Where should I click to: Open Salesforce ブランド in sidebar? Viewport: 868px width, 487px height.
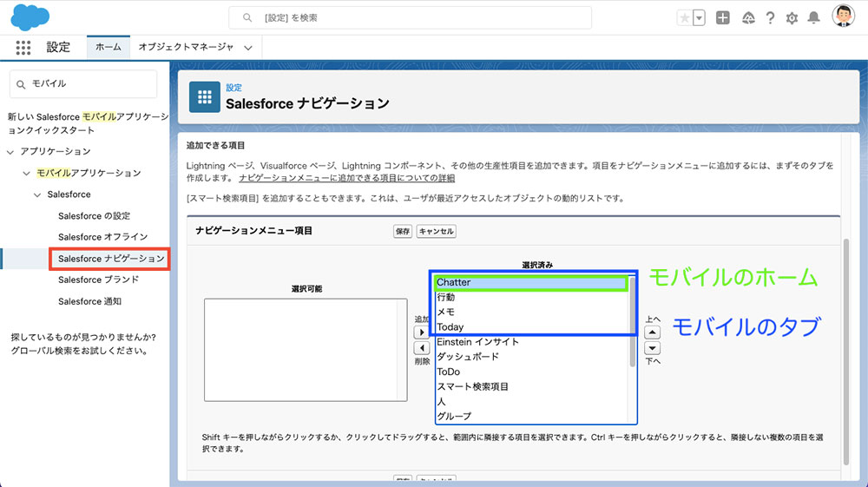99,280
